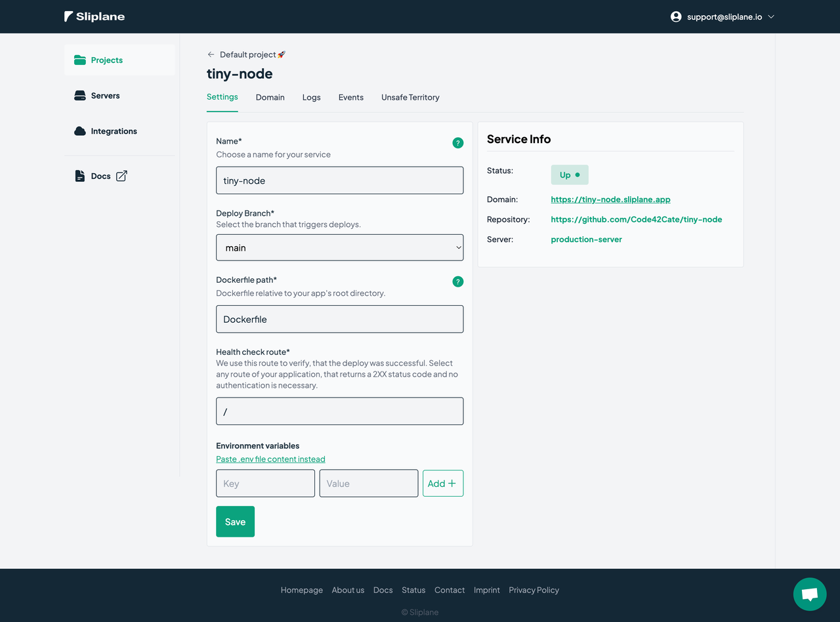This screenshot has height=622, width=840.
Task: Open the About us footer link
Action: pos(348,590)
